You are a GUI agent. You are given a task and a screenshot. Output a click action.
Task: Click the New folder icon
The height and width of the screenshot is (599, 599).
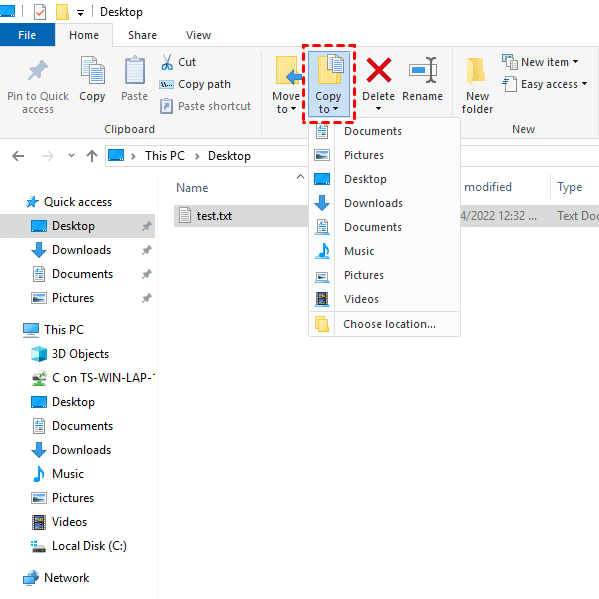pos(476,71)
